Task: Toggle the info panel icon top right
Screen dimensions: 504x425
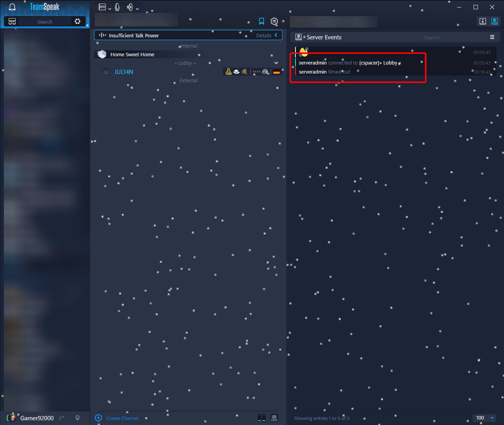Action: pos(483,21)
